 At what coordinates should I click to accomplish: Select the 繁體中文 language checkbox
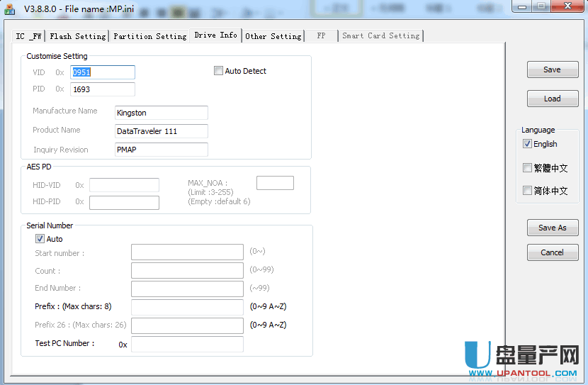point(527,168)
